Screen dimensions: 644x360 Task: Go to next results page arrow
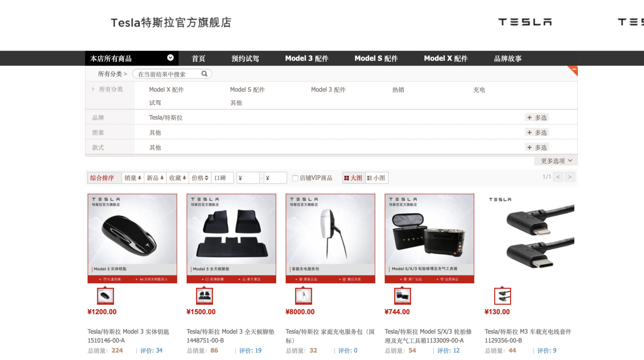570,177
